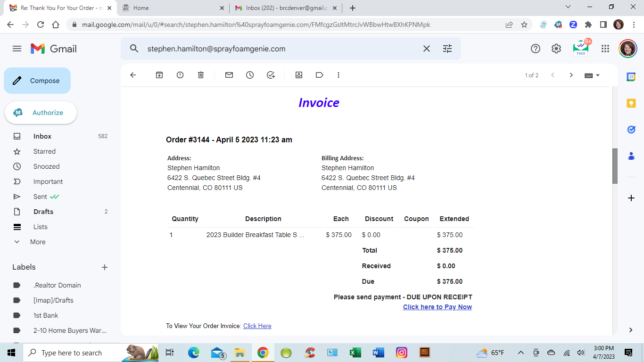This screenshot has width=644, height=362.
Task: Open the Labels tag icon in toolbar
Action: pyautogui.click(x=320, y=75)
